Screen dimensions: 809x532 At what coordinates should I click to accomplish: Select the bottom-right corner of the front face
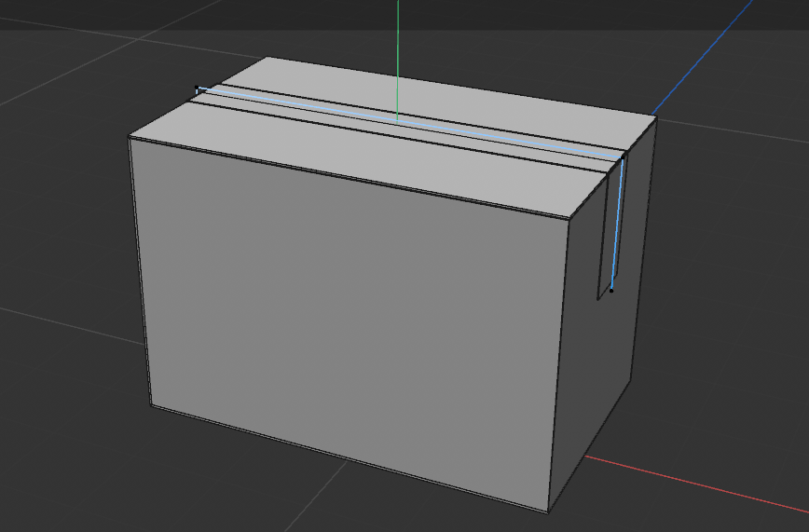[x=547, y=512]
